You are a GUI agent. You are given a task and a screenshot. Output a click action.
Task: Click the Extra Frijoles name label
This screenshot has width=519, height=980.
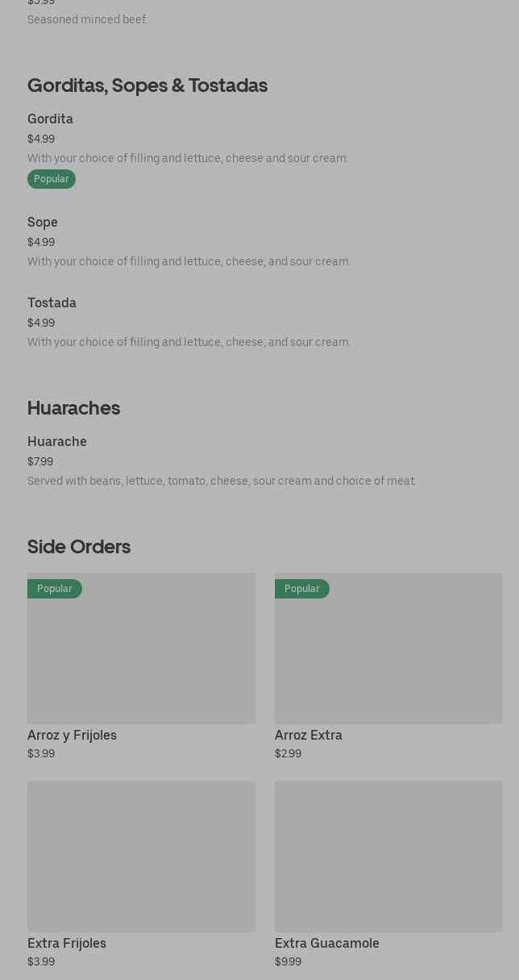pyautogui.click(x=67, y=944)
